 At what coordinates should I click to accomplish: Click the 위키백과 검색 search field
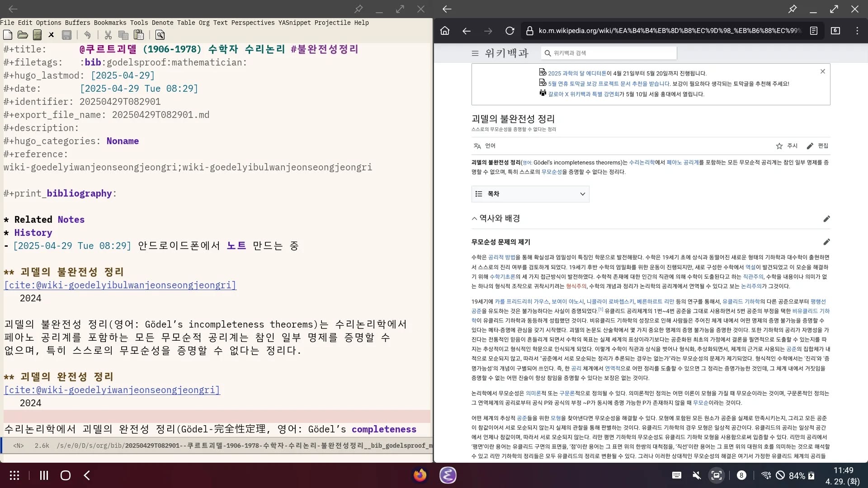(x=608, y=53)
